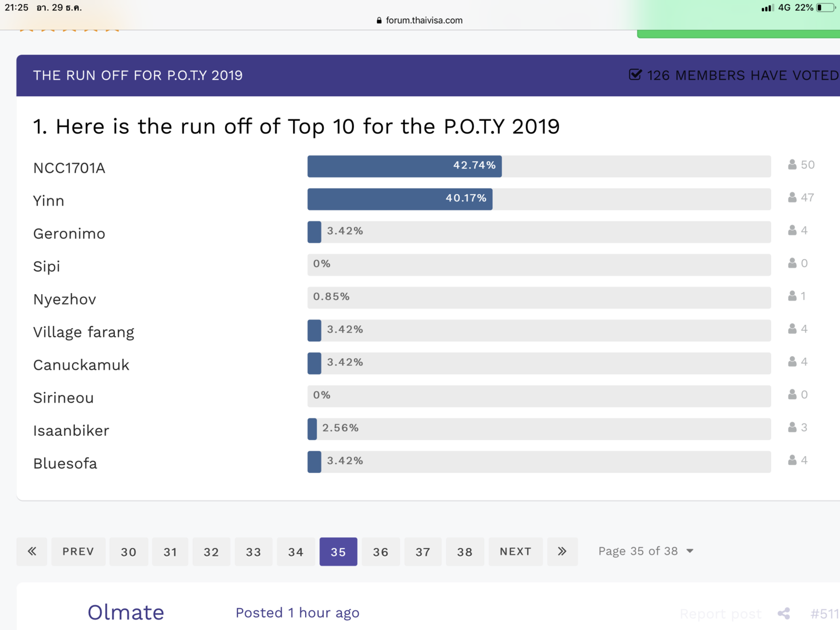The width and height of the screenshot is (840, 630).
Task: Jump to last page double-right arrow
Action: [x=562, y=551]
